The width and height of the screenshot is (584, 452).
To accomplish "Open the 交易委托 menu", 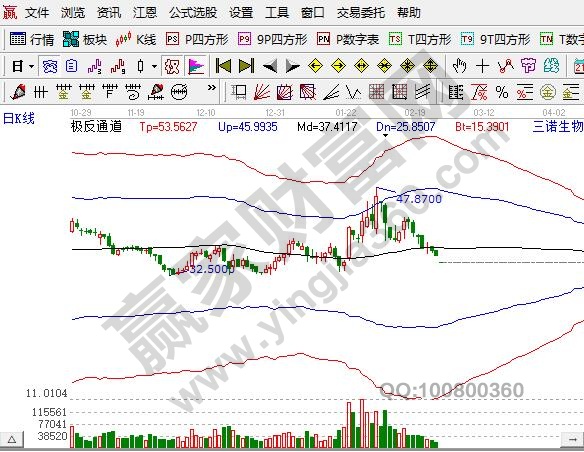I will tap(361, 13).
